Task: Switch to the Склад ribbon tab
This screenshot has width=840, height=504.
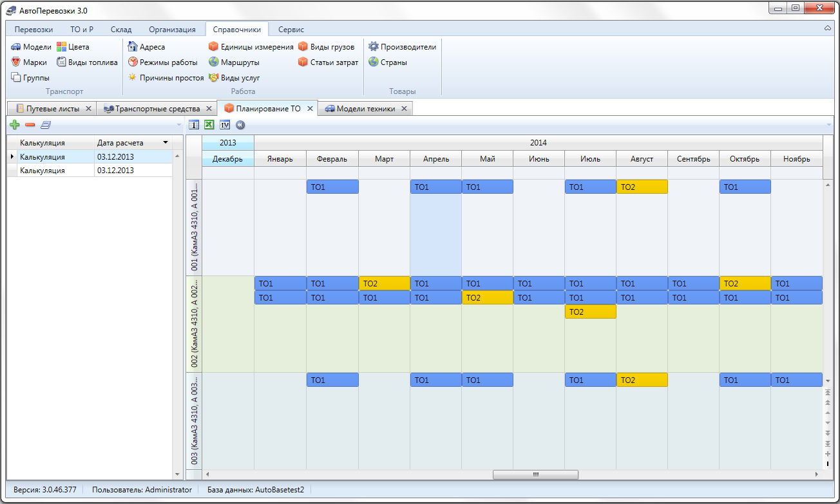Action: (121, 30)
